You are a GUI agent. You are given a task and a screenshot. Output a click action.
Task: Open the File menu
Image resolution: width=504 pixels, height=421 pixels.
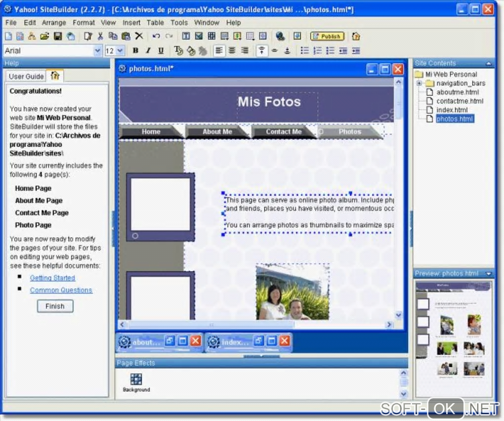pos(11,23)
